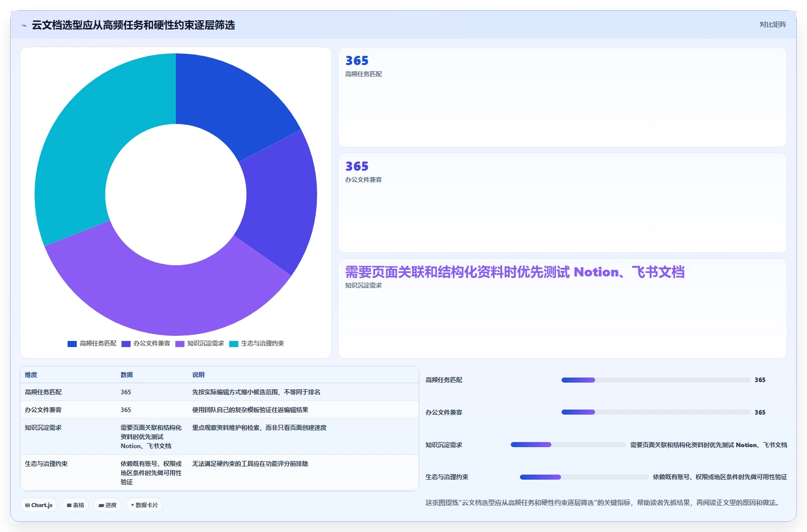807x532 pixels.
Task: Click the 办公文件兼容 progress bar
Action: [x=656, y=412]
